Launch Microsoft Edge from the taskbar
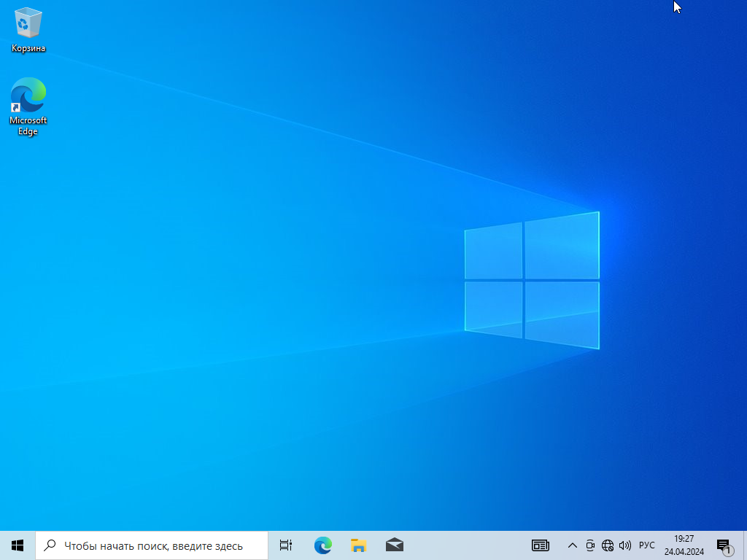The image size is (747, 560). pyautogui.click(x=322, y=545)
